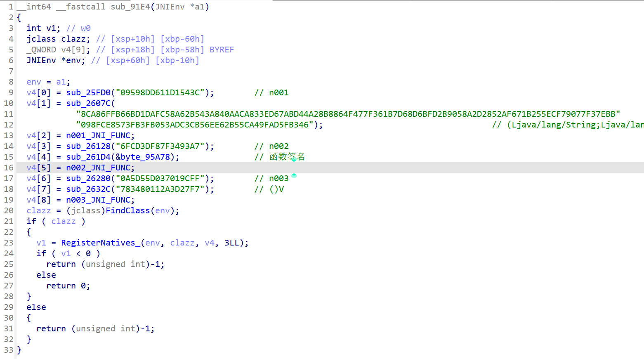Click v4[5] on the highlighted line
644x359 pixels.
click(39, 168)
